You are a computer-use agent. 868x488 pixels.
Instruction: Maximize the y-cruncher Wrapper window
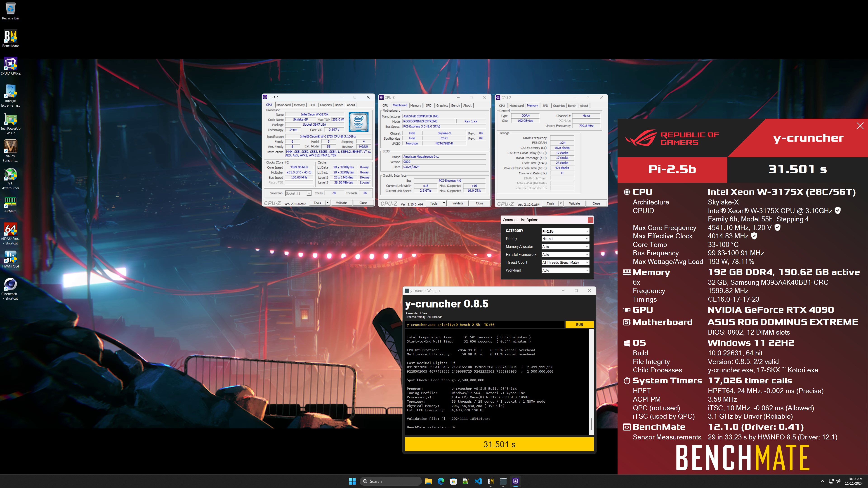coord(576,291)
